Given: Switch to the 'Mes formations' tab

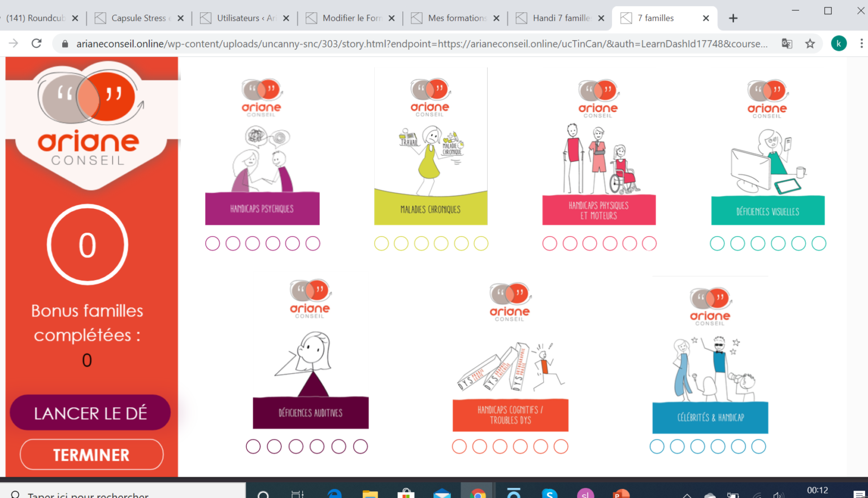Looking at the screenshot, I should coord(457,18).
